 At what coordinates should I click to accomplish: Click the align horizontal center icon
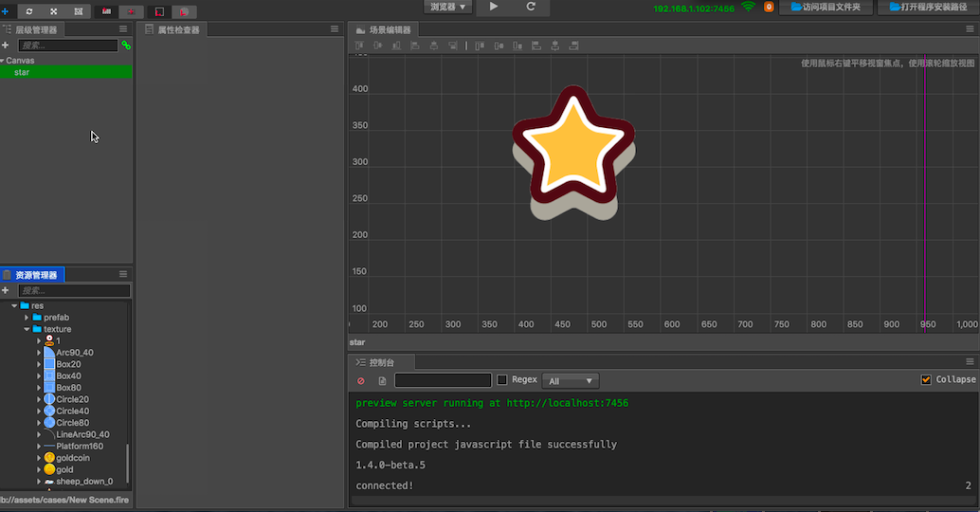pos(434,46)
